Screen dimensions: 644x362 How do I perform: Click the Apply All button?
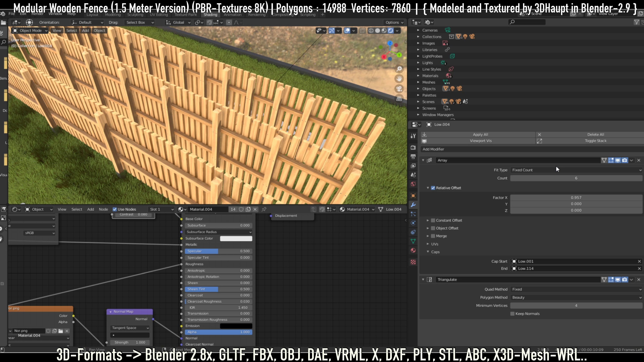pyautogui.click(x=478, y=135)
